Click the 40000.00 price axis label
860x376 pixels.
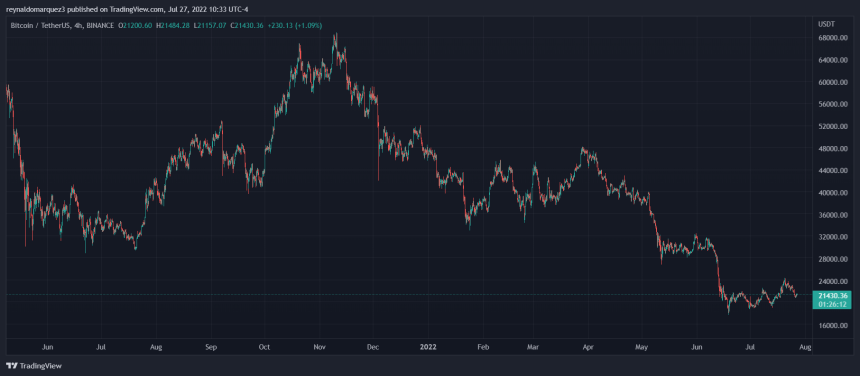pos(833,193)
